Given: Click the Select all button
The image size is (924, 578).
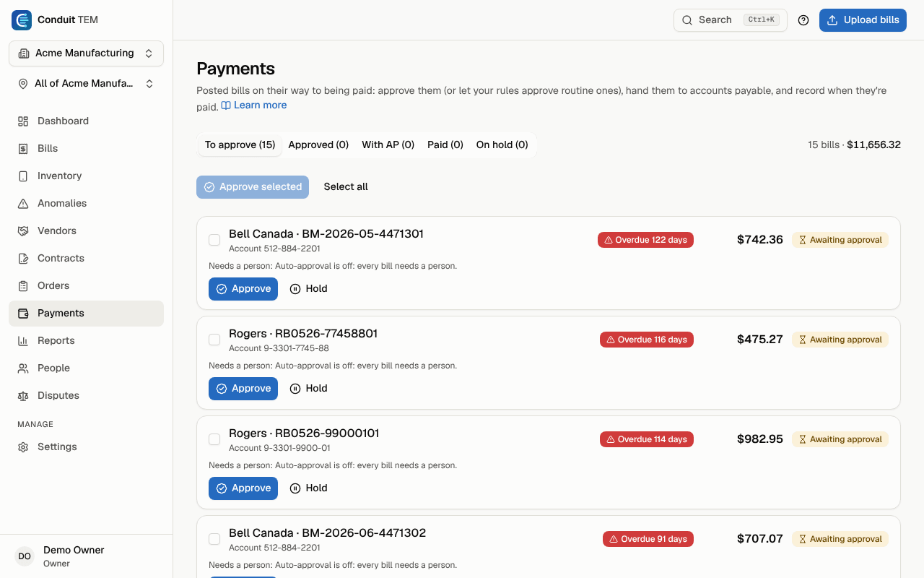Looking at the screenshot, I should pyautogui.click(x=346, y=187).
